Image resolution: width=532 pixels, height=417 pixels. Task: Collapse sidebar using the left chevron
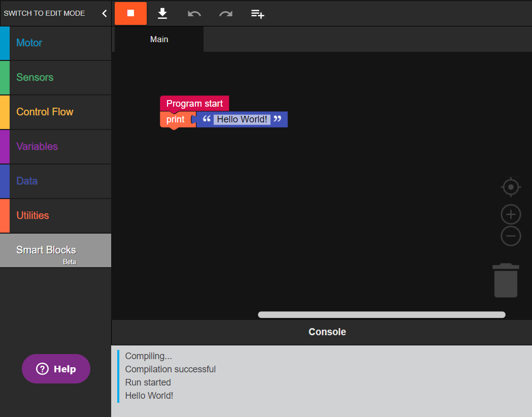(x=105, y=13)
